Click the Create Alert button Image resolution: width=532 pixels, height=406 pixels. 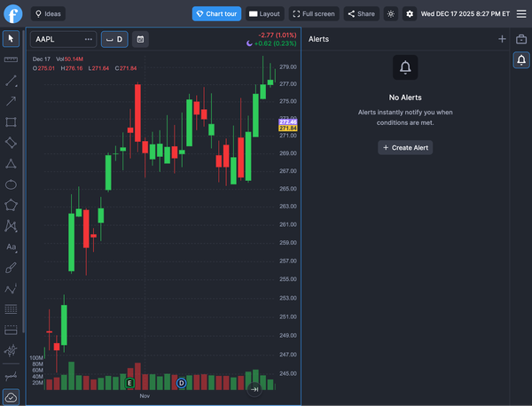pos(405,147)
